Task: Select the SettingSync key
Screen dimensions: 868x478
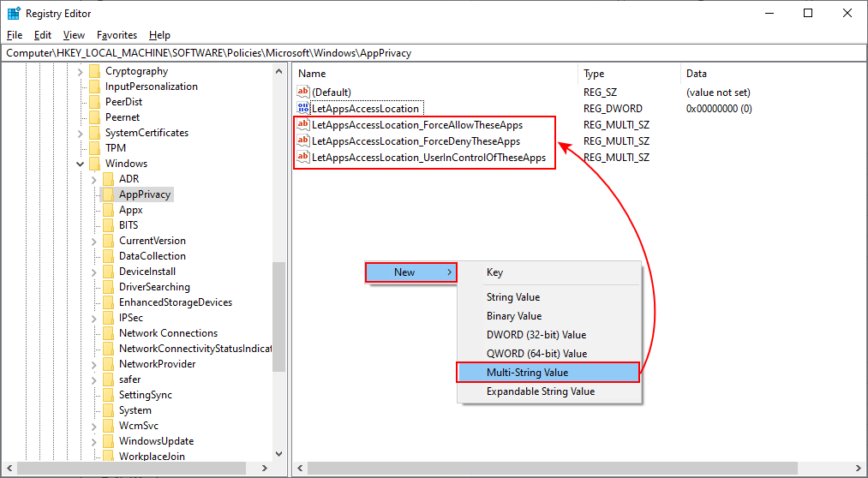Action: [146, 395]
